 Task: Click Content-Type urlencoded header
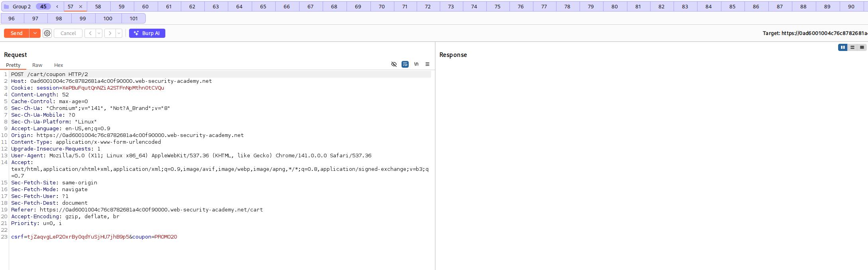pos(86,142)
